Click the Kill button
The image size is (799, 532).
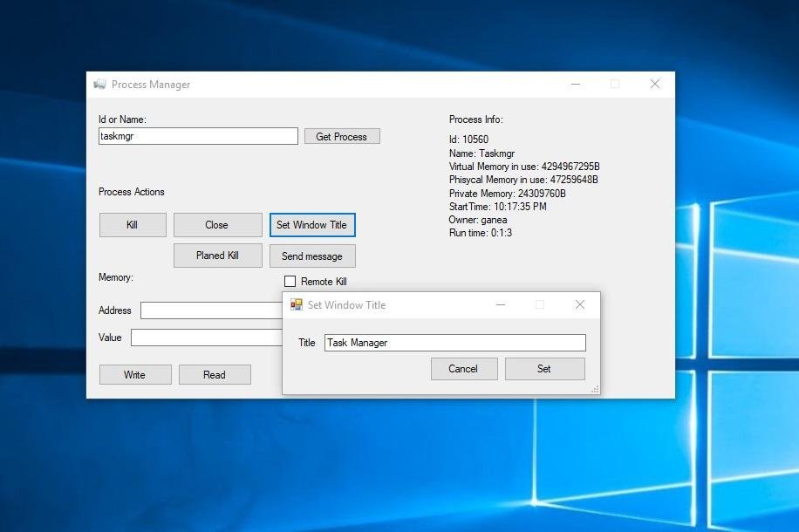[133, 225]
